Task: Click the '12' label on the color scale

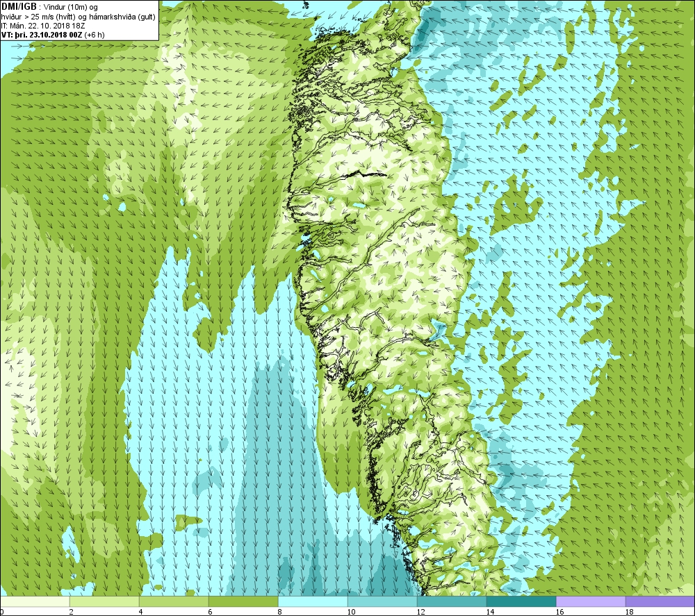Action: (x=420, y=612)
